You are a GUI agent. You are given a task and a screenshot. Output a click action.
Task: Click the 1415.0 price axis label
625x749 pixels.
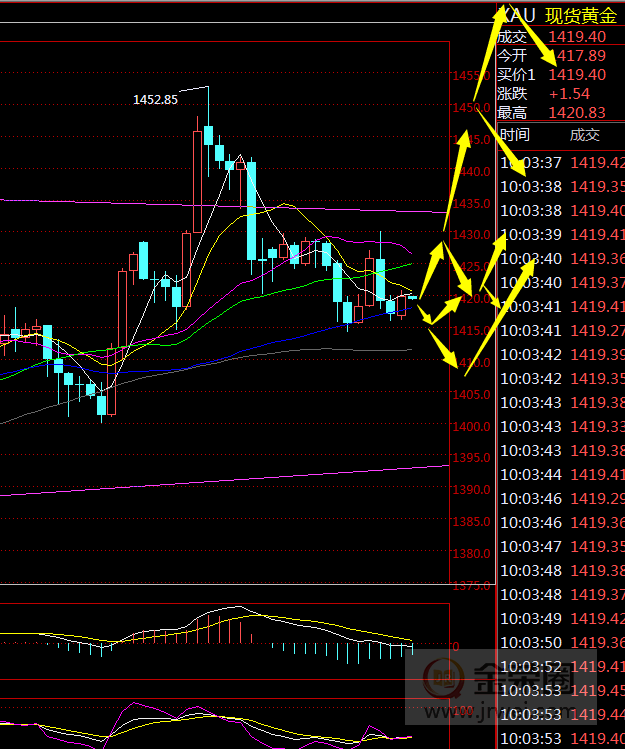click(x=471, y=331)
